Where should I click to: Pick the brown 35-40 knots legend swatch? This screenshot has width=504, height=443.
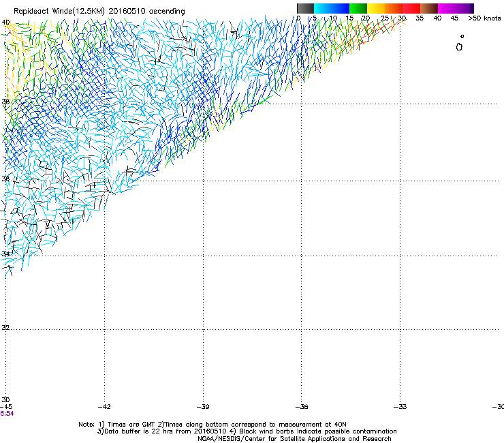(429, 8)
